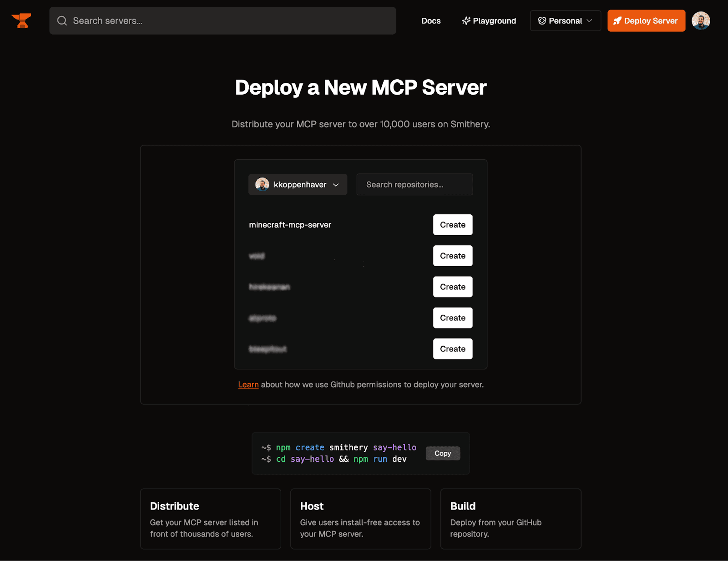Screen dimensions: 728x561
Task: Click the sparkle icon beside Playground
Action: coord(465,20)
